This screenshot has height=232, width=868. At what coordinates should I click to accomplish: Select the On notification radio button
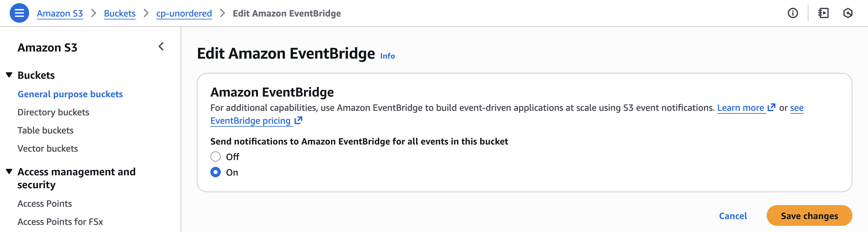pos(216,172)
